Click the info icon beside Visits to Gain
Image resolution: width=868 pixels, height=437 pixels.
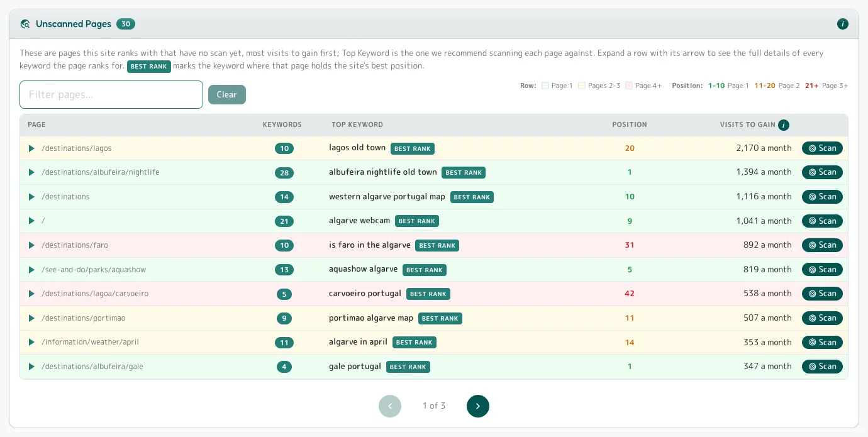click(x=784, y=125)
